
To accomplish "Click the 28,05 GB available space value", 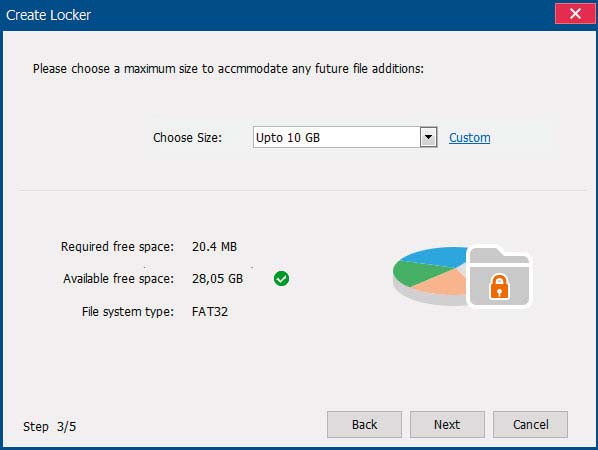I will point(217,279).
